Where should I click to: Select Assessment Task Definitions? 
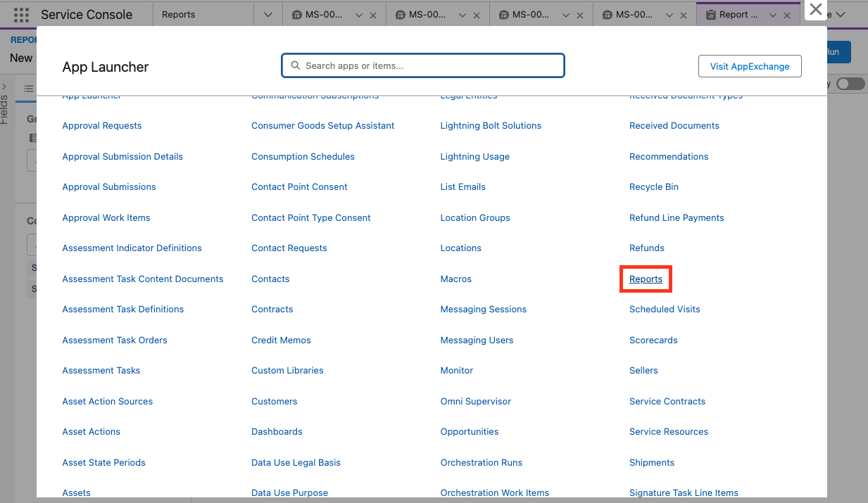[x=123, y=310]
